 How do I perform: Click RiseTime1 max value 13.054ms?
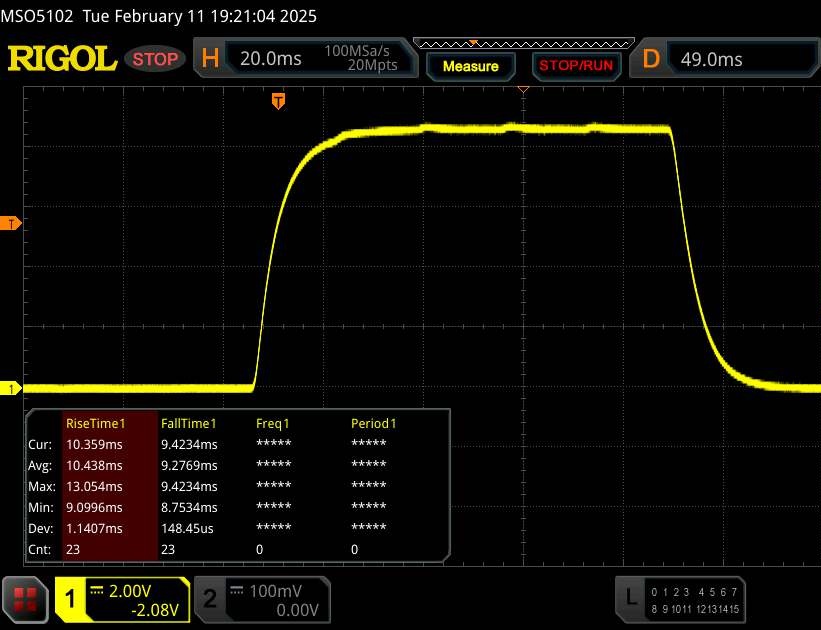94,486
